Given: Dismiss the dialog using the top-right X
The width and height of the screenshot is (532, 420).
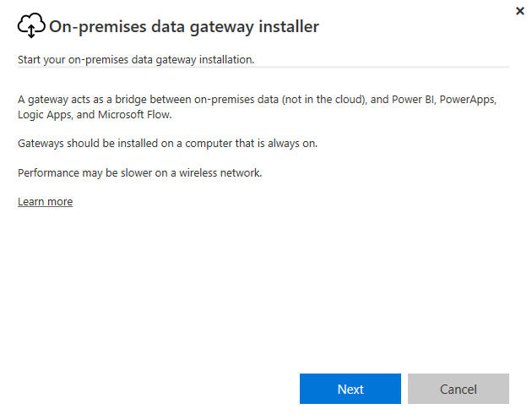Looking at the screenshot, I should (x=520, y=11).
